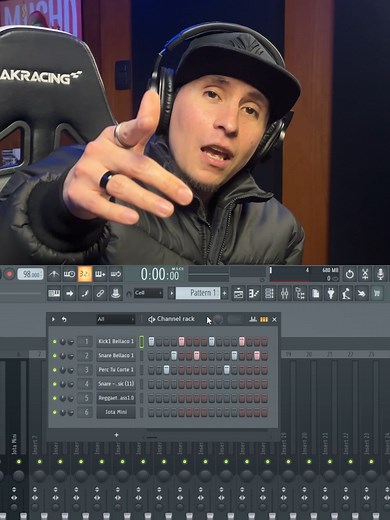Toggle last step of Snare -..sic (11) row
The width and height of the screenshot is (390, 520).
(x=264, y=384)
